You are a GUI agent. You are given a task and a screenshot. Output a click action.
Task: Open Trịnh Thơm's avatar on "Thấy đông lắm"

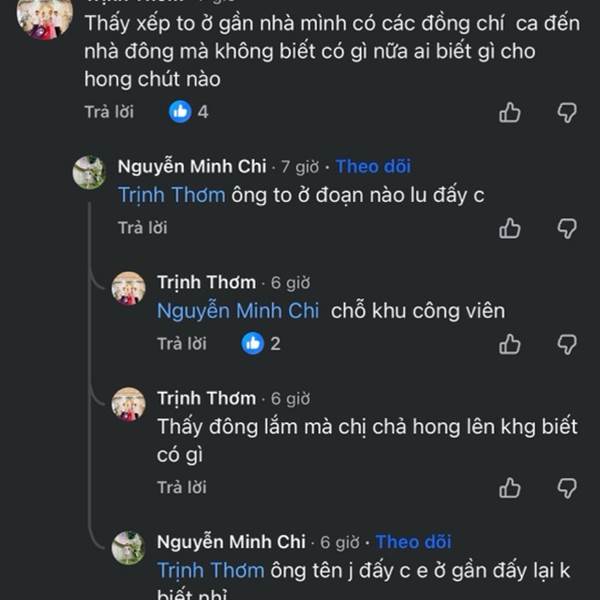(128, 403)
